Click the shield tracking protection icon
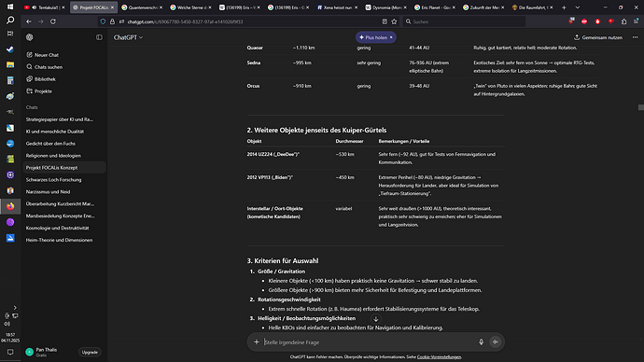The image size is (644, 362). (103, 21)
